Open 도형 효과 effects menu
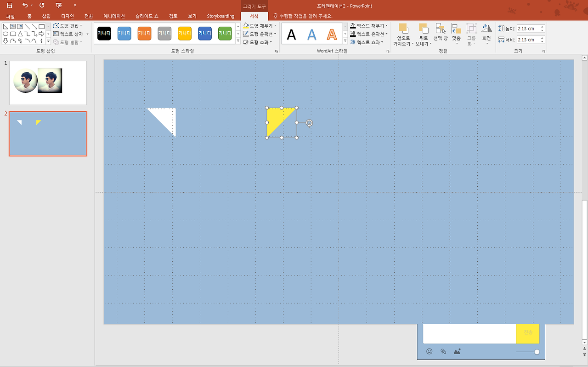Viewport: 588px width, 367px height. coord(258,42)
